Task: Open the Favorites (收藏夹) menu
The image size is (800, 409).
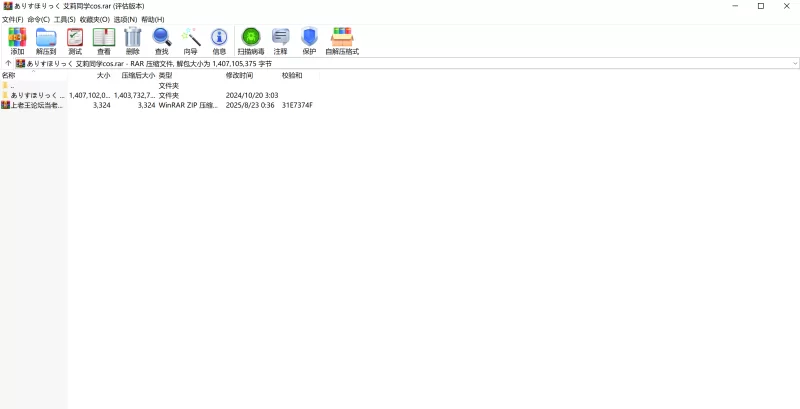Action: pyautogui.click(x=94, y=19)
